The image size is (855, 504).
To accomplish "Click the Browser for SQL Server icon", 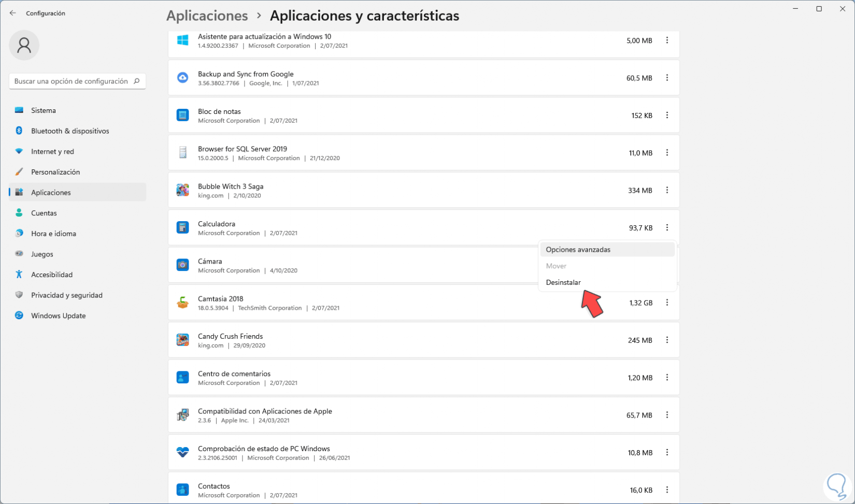I will click(182, 153).
